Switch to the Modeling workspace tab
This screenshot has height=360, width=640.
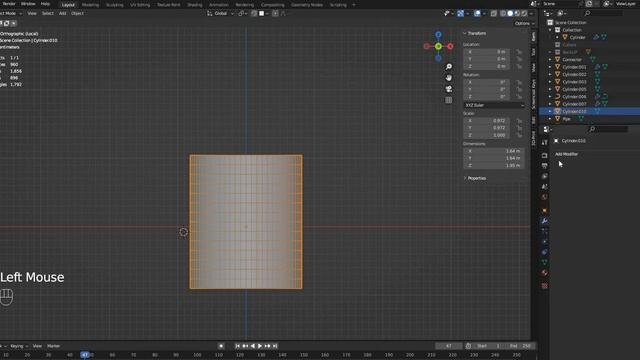[90, 5]
